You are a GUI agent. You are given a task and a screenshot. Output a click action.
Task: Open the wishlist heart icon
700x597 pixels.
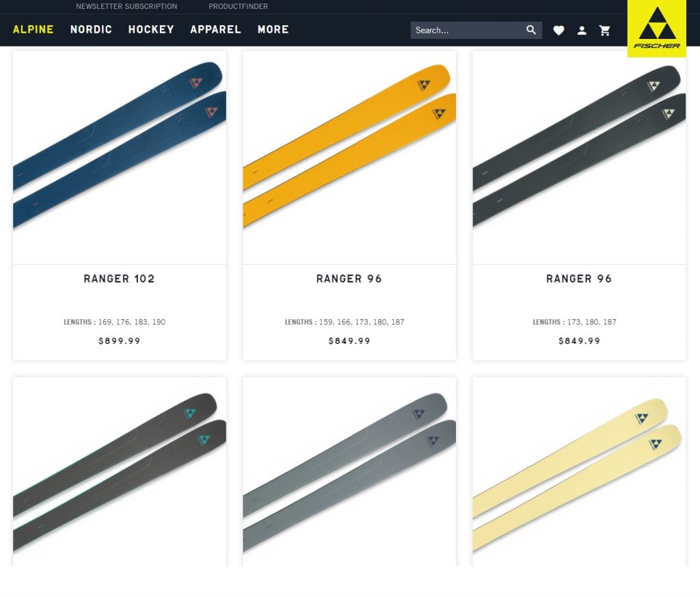pos(558,30)
